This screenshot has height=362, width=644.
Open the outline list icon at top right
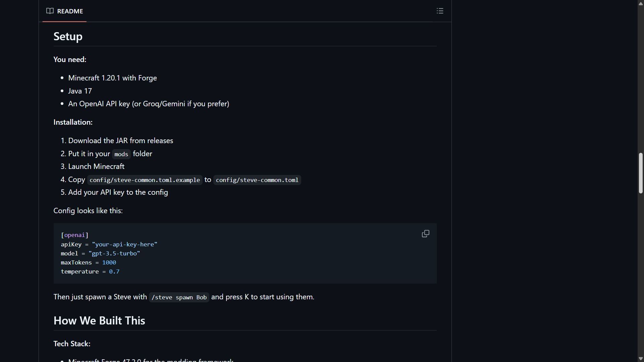[440, 11]
